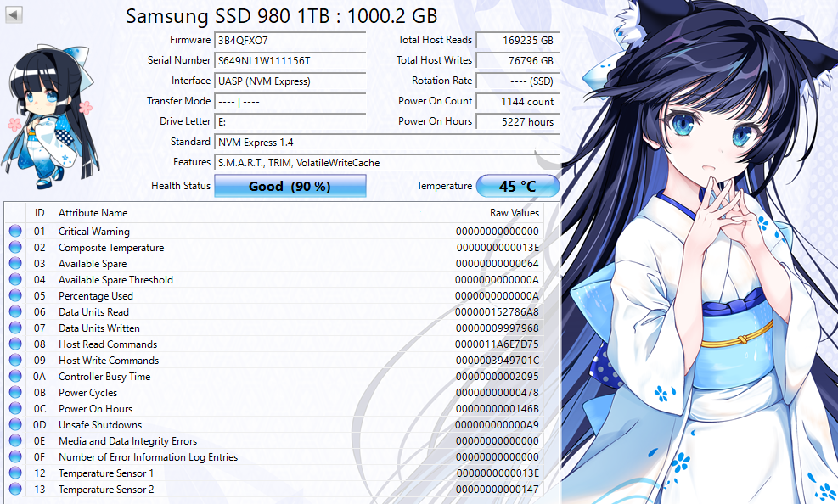Click the Host Read Commands attribute name

(x=108, y=344)
